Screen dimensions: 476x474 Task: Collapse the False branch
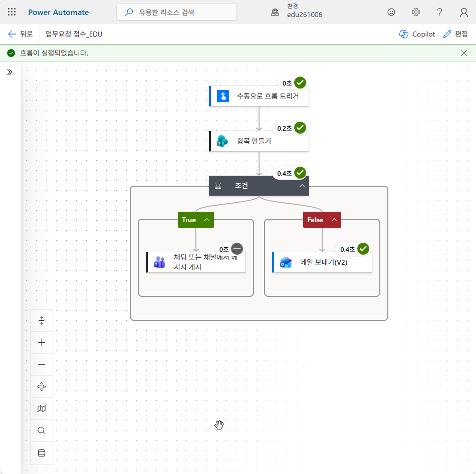(x=334, y=220)
